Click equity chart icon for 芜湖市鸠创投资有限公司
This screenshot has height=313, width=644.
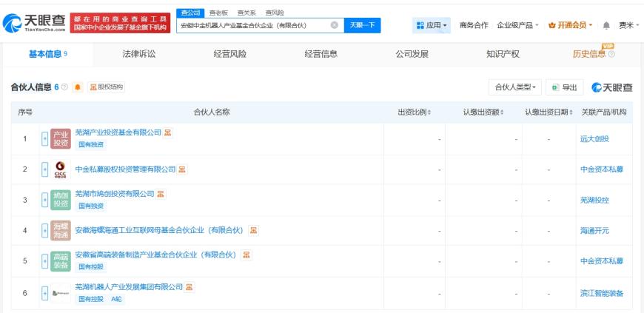pos(161,194)
